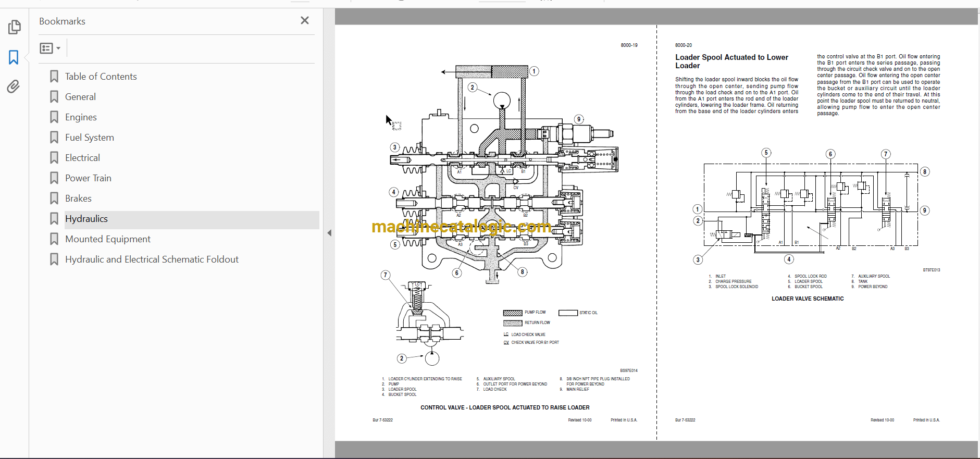
Task: Click the Bookmarks sidebar icon
Action: pos(14,57)
